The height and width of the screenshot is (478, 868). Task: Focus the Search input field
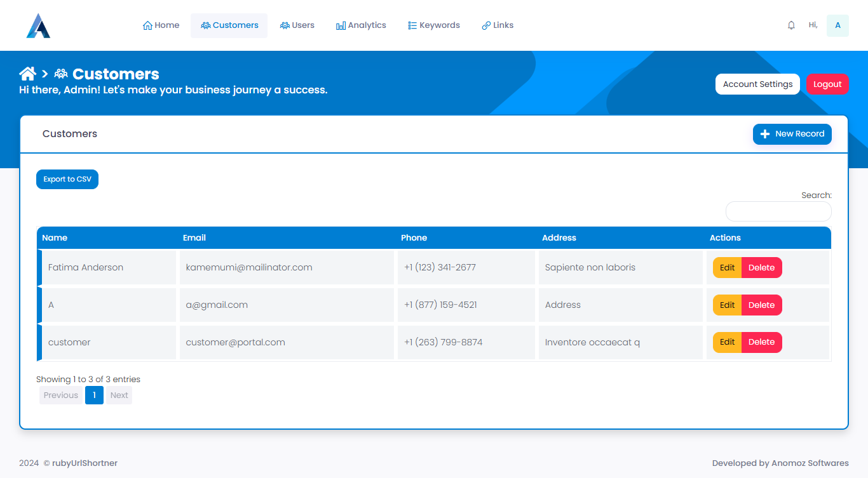click(x=778, y=211)
